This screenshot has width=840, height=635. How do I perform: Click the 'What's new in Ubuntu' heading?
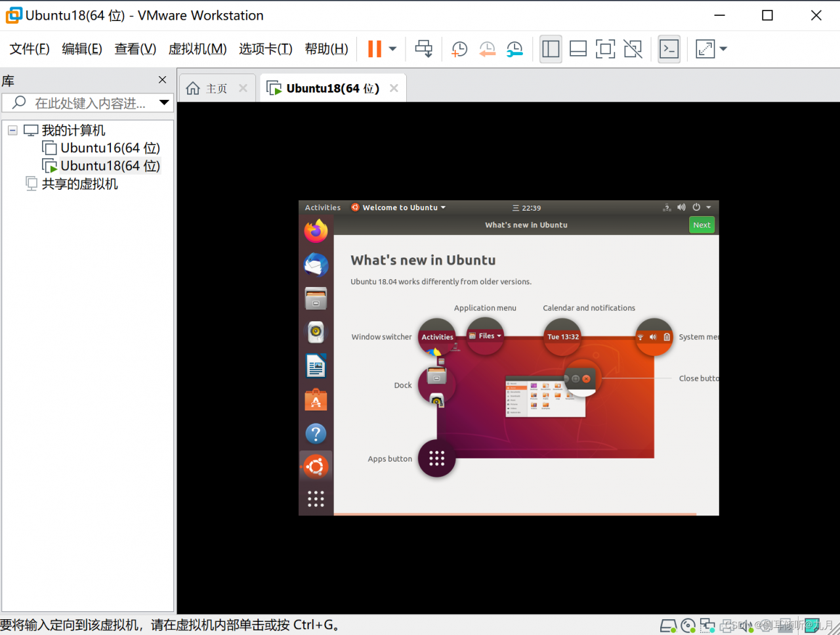423,260
